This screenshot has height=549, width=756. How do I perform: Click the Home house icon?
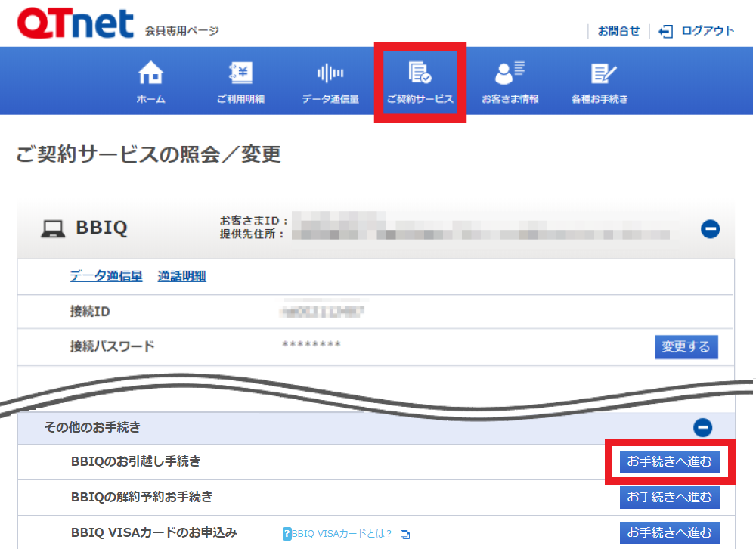coord(150,73)
